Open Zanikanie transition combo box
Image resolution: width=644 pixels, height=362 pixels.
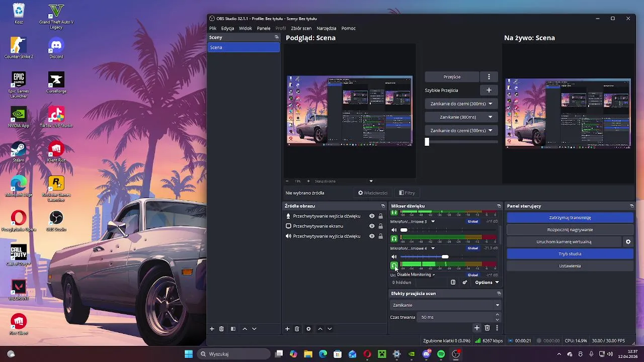tap(445, 305)
